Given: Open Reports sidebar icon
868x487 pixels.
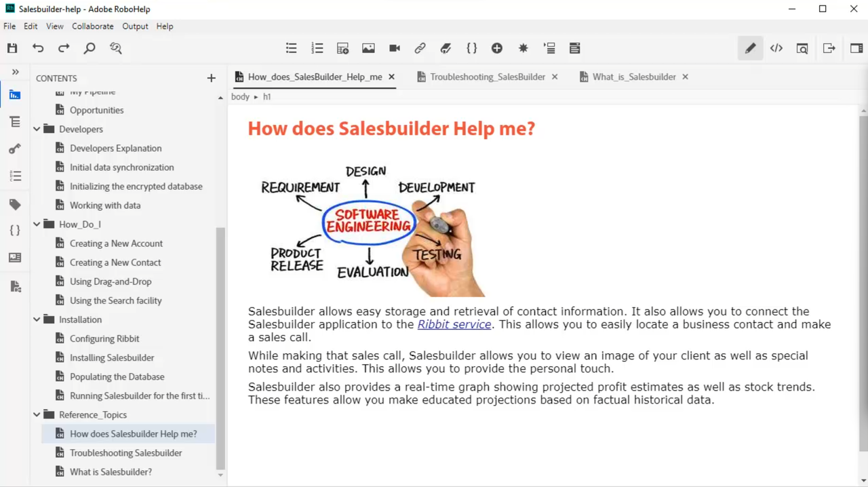Looking at the screenshot, I should click(15, 286).
